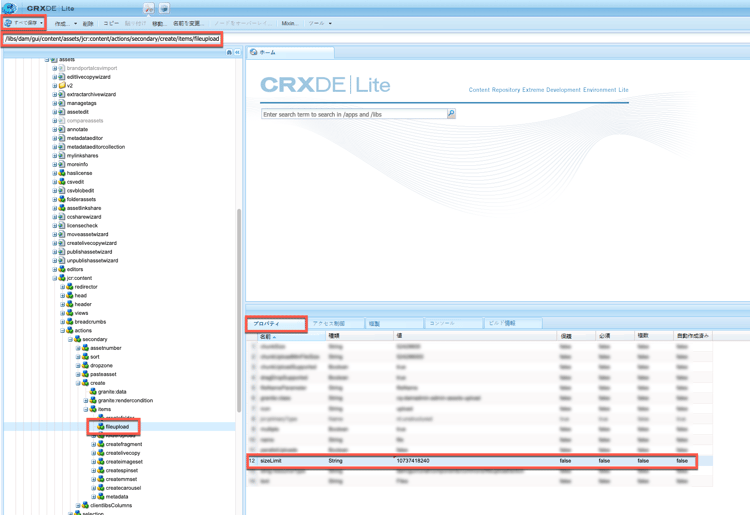Click the package cube icon in header
This screenshot has height=515, width=750.
tap(164, 8)
